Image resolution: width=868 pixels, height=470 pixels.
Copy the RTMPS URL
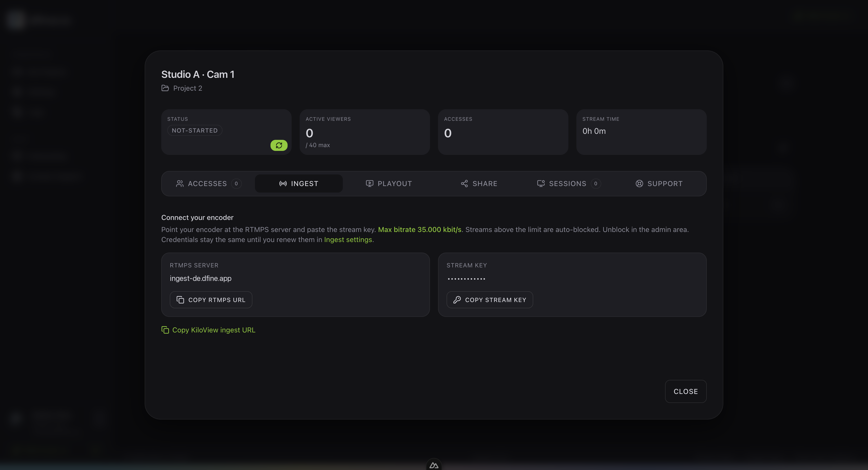click(211, 300)
